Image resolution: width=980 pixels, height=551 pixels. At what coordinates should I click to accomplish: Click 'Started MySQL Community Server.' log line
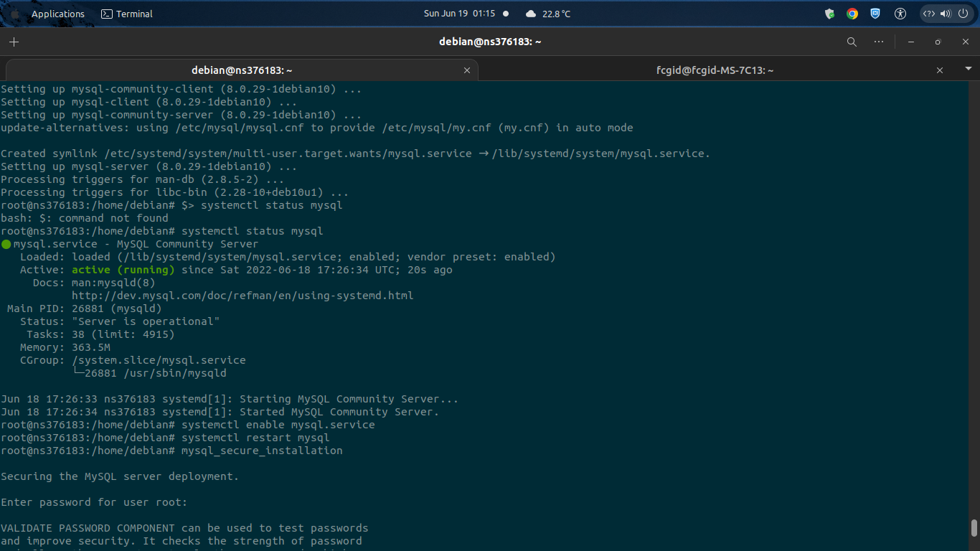[220, 412]
